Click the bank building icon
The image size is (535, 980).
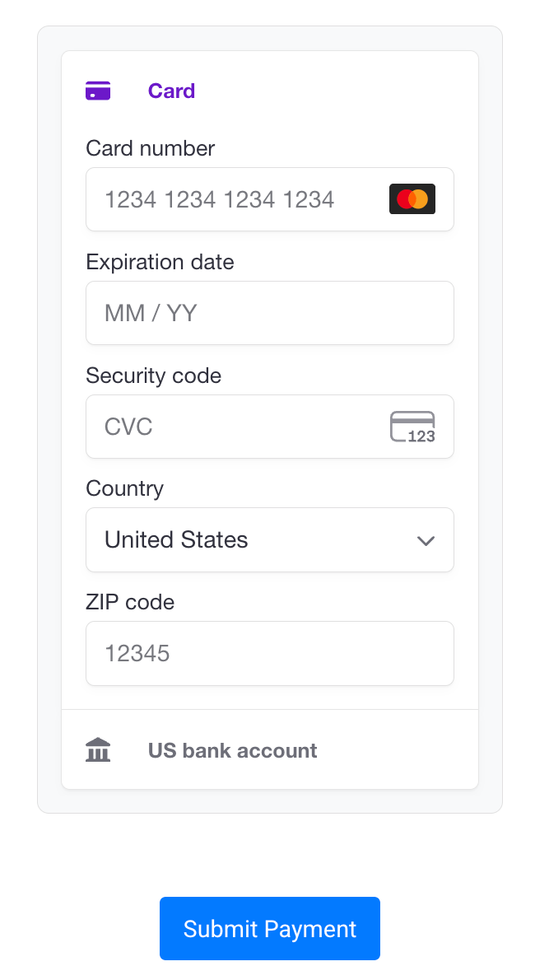point(98,750)
